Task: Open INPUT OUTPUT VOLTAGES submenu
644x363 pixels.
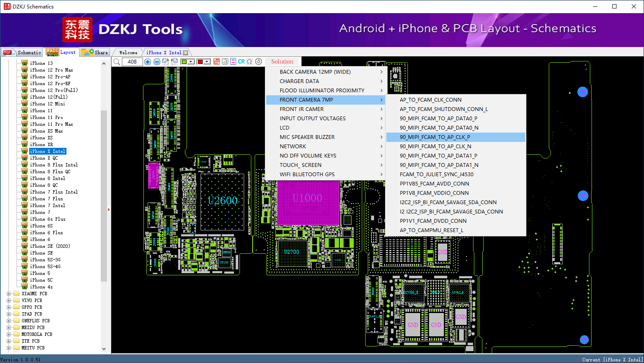Action: coord(325,119)
